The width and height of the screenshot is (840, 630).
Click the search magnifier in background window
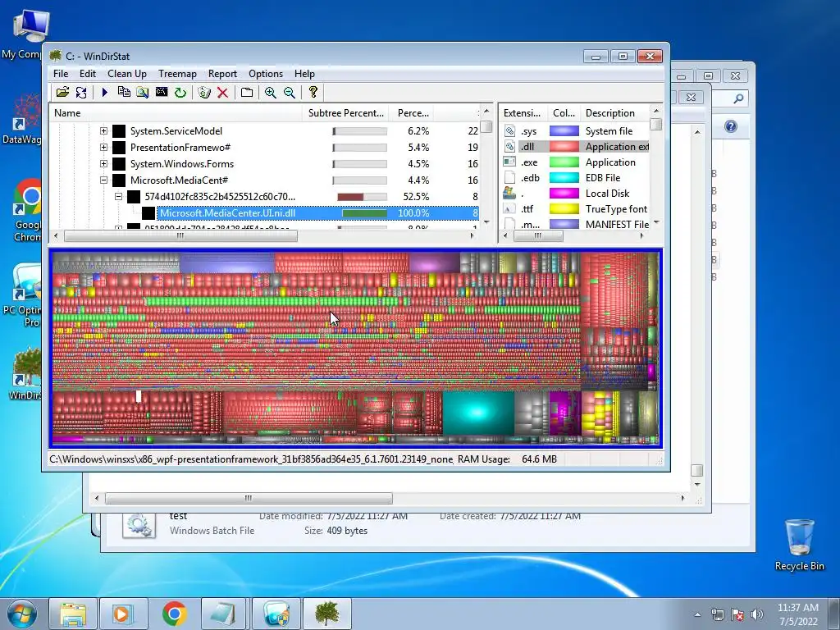point(738,98)
